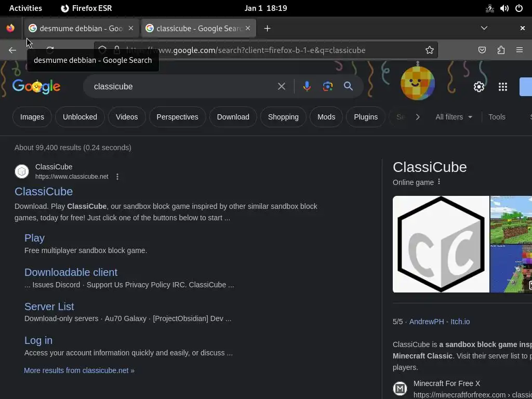This screenshot has width=532, height=399.
Task: Open More results from classicube.net
Action: [x=79, y=370]
